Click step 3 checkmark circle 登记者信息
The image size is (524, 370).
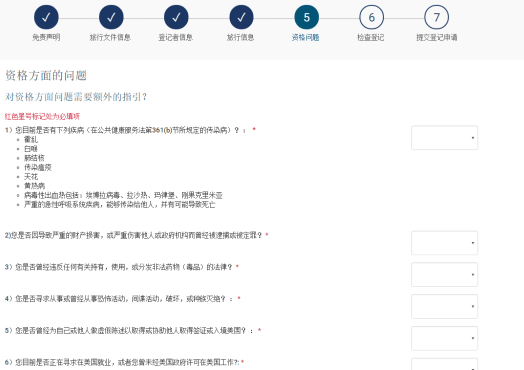point(176,17)
